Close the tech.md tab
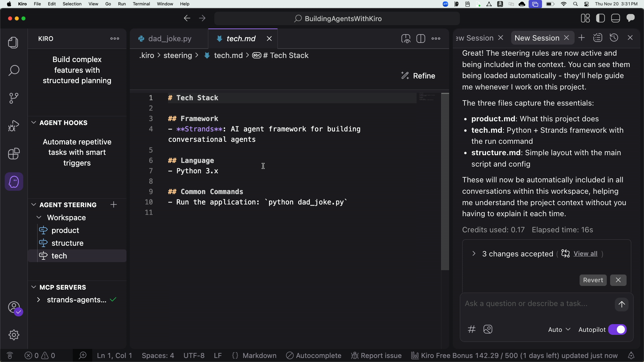Viewport: 644px width, 362px height. click(269, 39)
